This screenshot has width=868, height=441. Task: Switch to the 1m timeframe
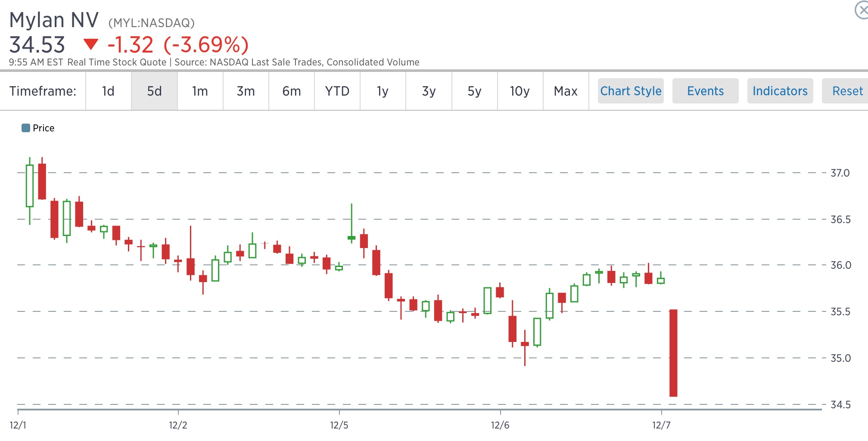[x=200, y=91]
